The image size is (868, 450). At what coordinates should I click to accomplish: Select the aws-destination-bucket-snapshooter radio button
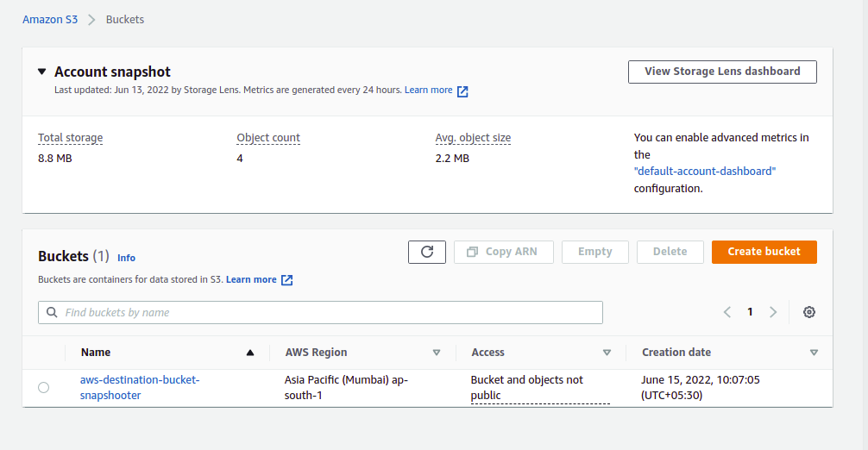[44, 388]
